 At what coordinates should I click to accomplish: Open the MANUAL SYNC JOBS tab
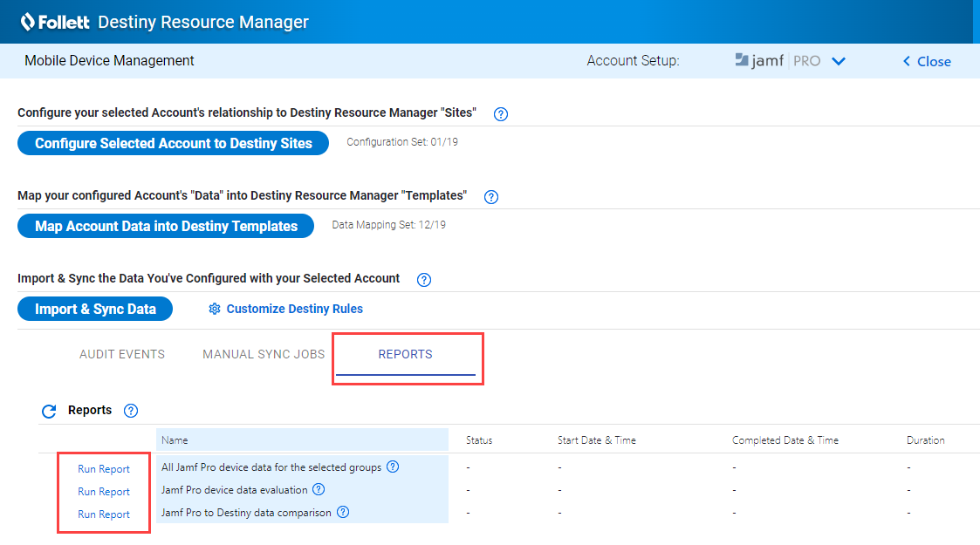pyautogui.click(x=263, y=354)
